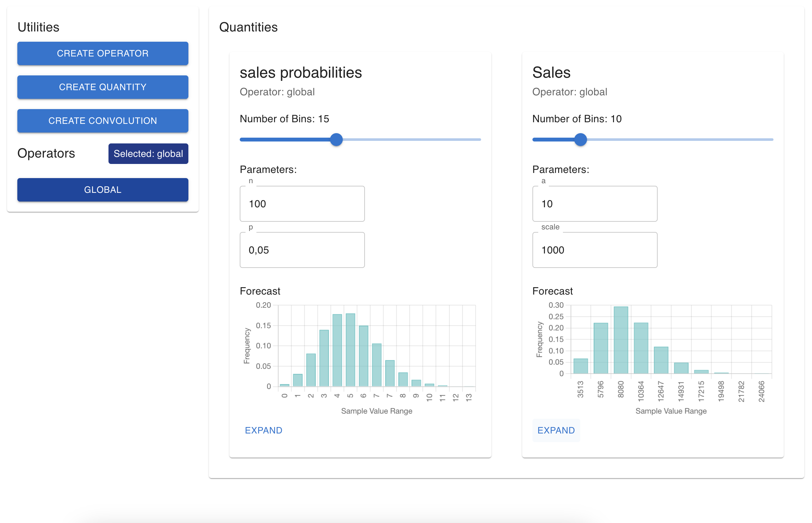The width and height of the screenshot is (812, 523).
Task: Click the CREATE CONVOLUTION button
Action: [102, 121]
